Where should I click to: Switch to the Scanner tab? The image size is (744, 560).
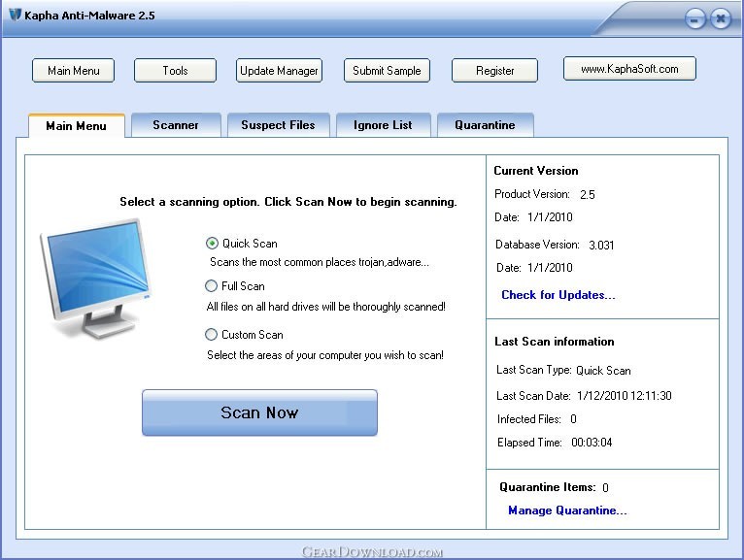coord(176,125)
